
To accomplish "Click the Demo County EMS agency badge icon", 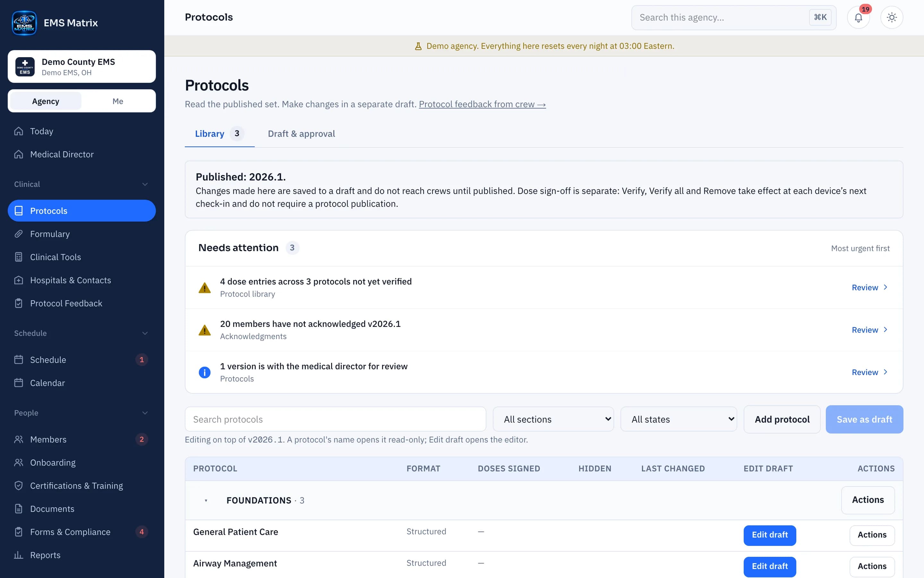I will pos(25,66).
